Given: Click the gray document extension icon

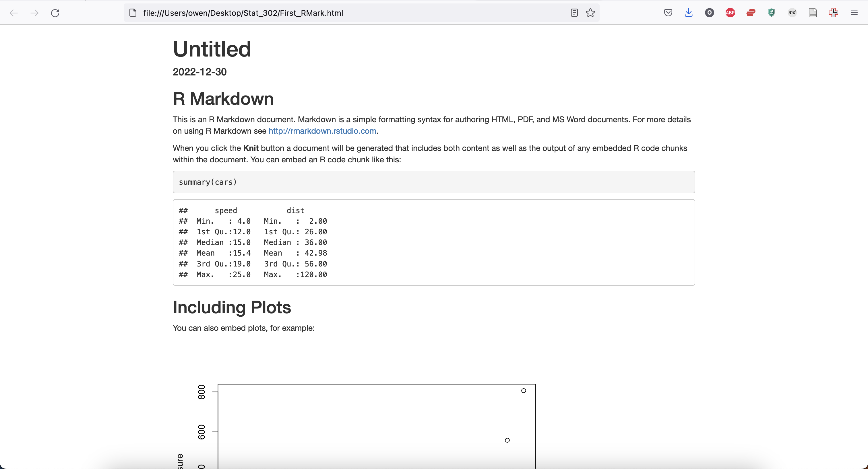Looking at the screenshot, I should coord(813,13).
